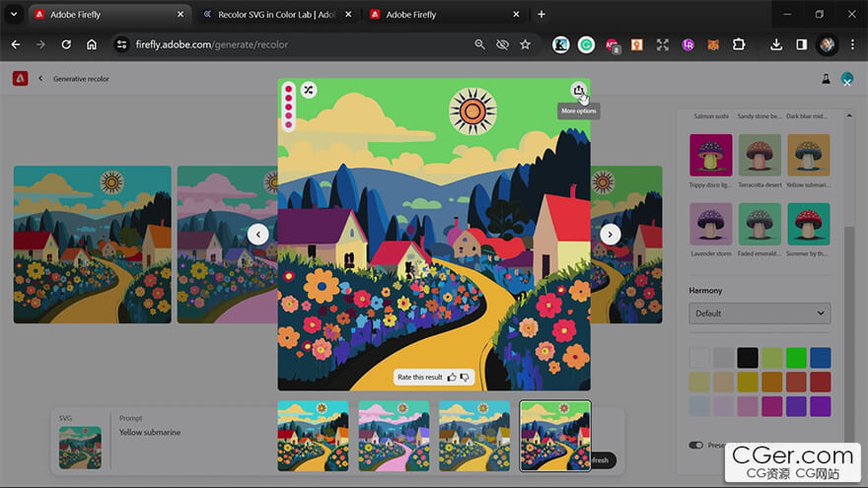
Task: Open the Chrome three-dot menu
Action: click(853, 44)
